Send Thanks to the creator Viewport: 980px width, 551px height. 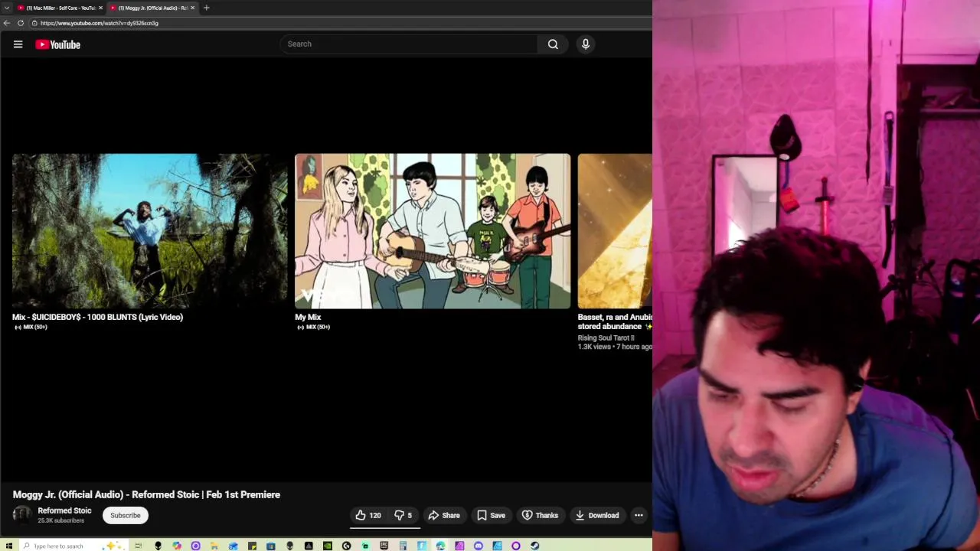(541, 515)
